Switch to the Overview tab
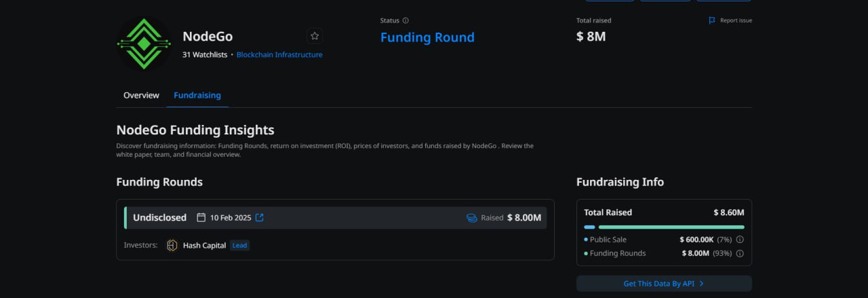This screenshot has width=868, height=298. 141,95
